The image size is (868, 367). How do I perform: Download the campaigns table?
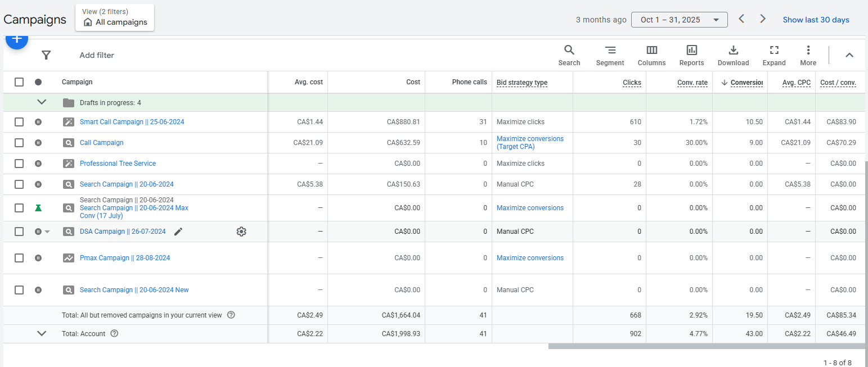(x=733, y=55)
